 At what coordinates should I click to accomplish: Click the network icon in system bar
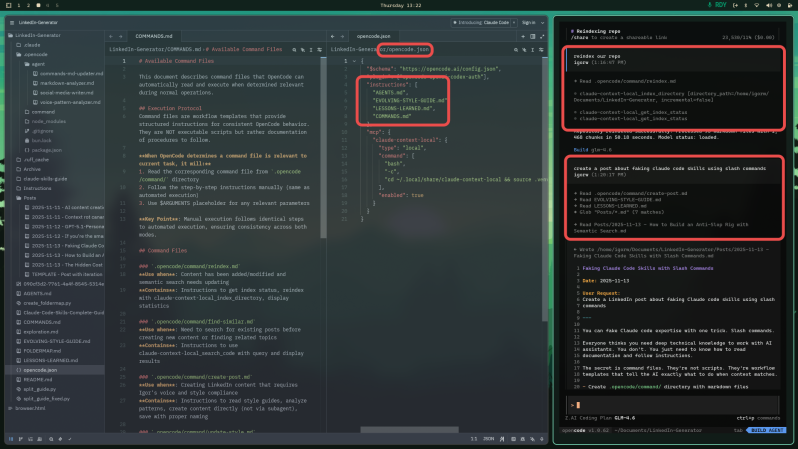(x=757, y=5)
